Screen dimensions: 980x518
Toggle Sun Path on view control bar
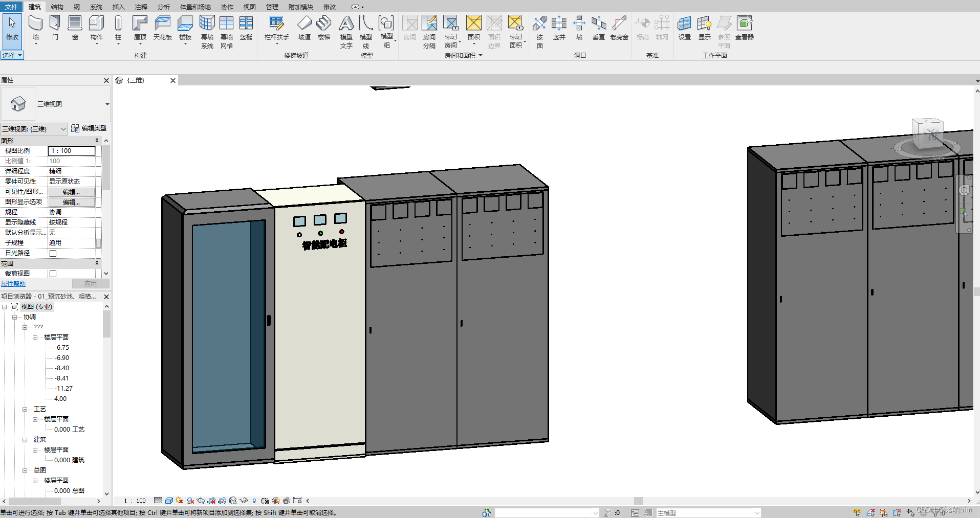(179, 501)
